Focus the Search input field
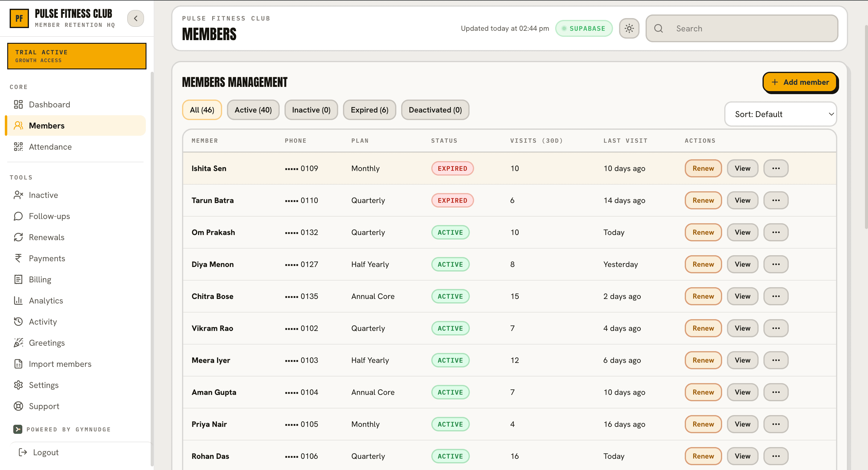This screenshot has width=868, height=470. 742,28
